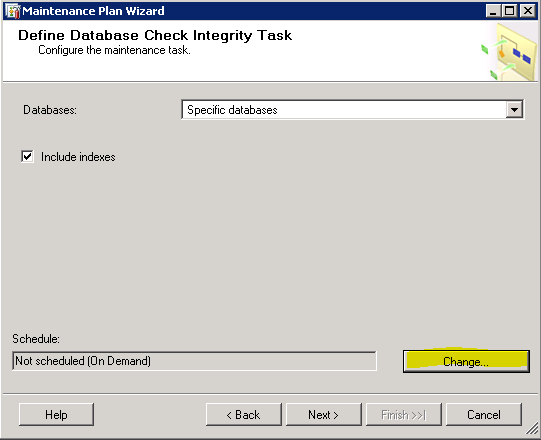This screenshot has width=541, height=440.
Task: Click the window resize grip corner
Action: click(x=532, y=429)
